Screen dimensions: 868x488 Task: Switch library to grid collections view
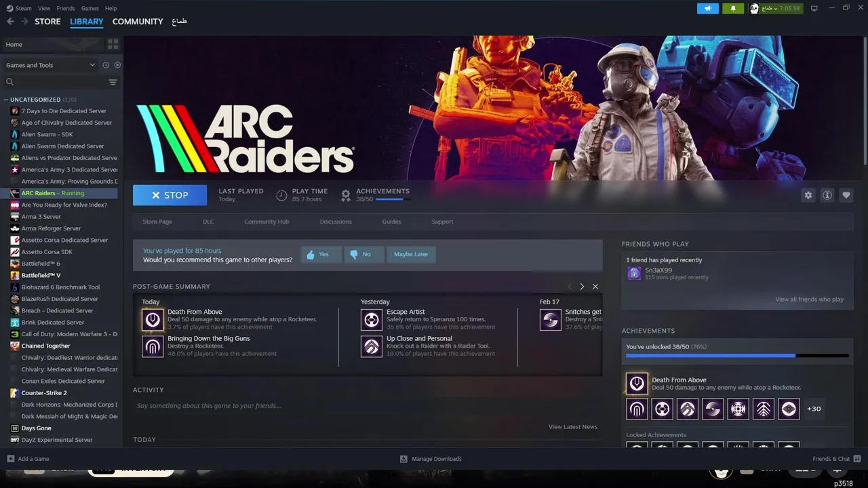click(113, 44)
